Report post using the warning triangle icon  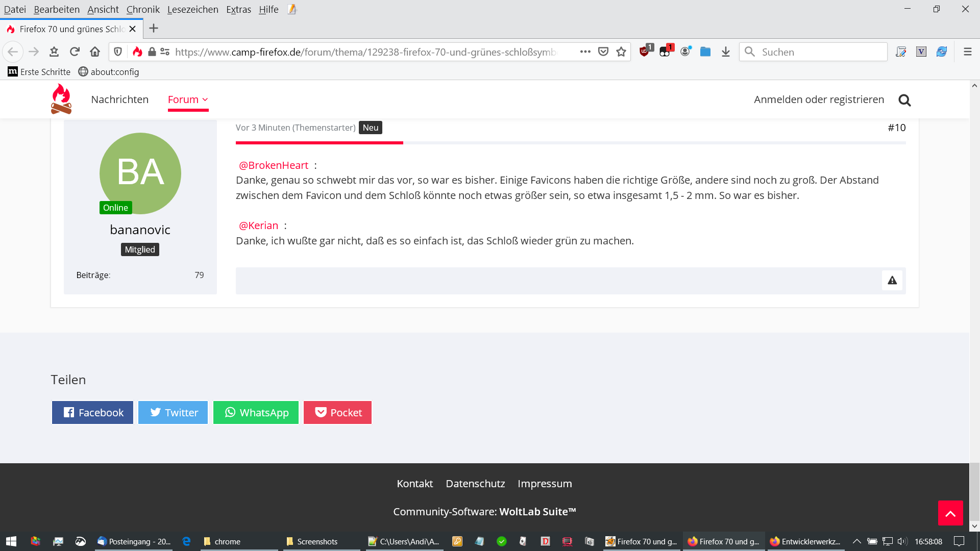coord(892,280)
